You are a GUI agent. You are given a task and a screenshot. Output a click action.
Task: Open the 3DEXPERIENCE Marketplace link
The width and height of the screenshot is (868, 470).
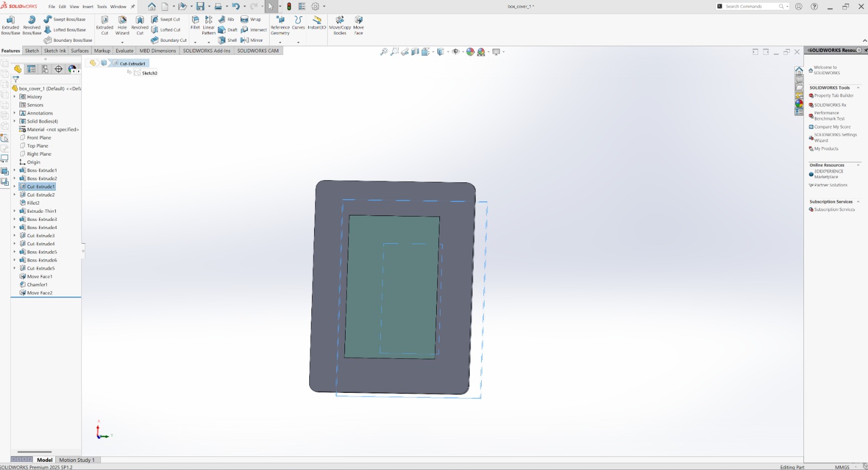[829, 174]
